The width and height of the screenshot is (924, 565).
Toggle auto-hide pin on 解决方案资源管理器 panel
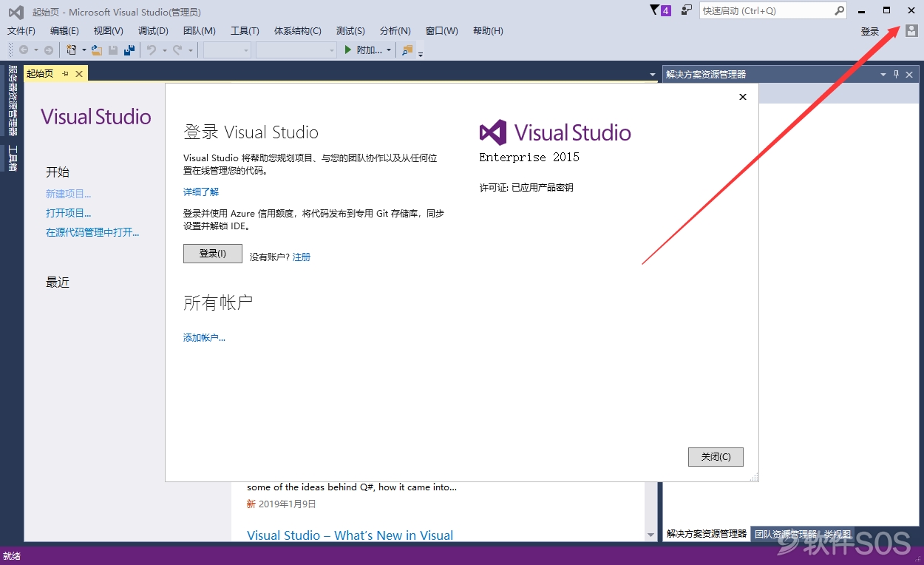(x=897, y=75)
